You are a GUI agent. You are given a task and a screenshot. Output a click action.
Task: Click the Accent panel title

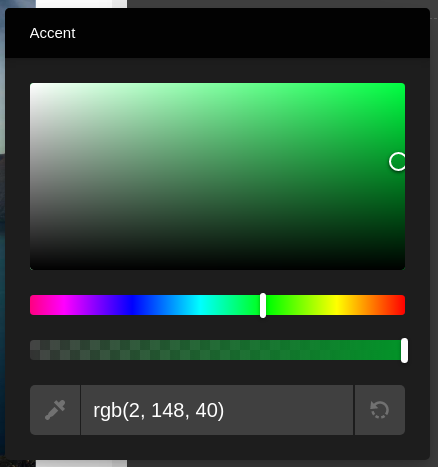click(52, 33)
